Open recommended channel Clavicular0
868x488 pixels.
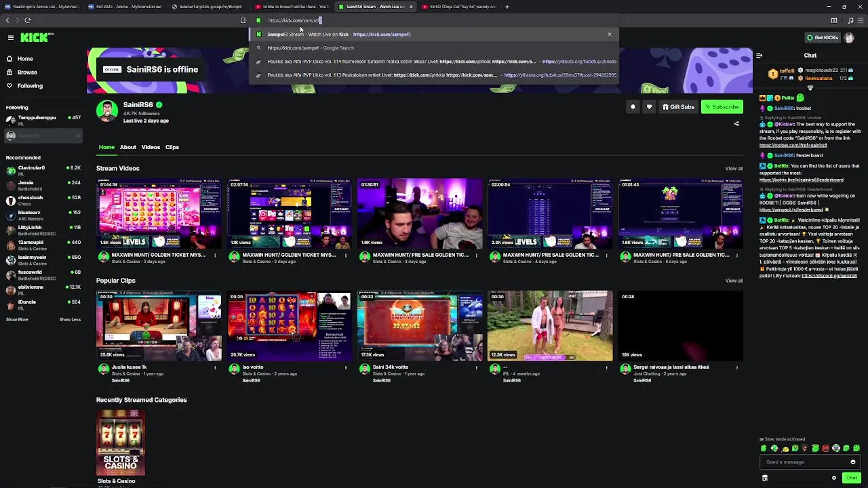(43, 170)
